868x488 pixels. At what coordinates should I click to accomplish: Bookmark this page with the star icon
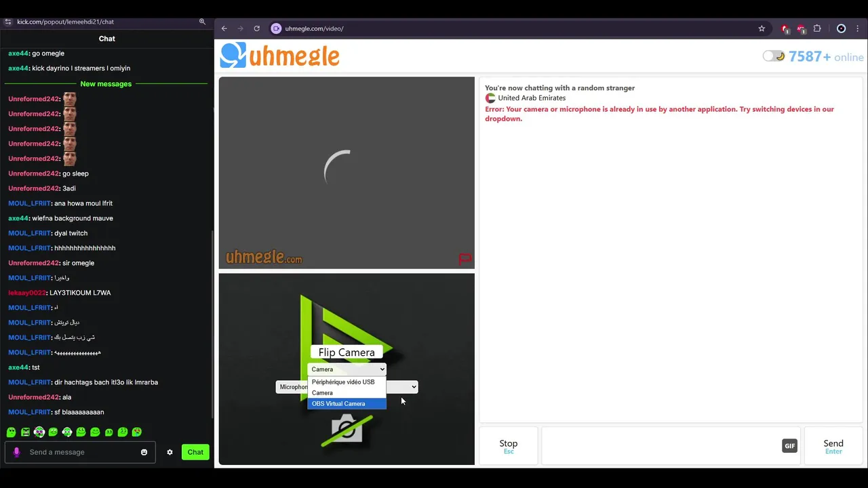tap(762, 28)
